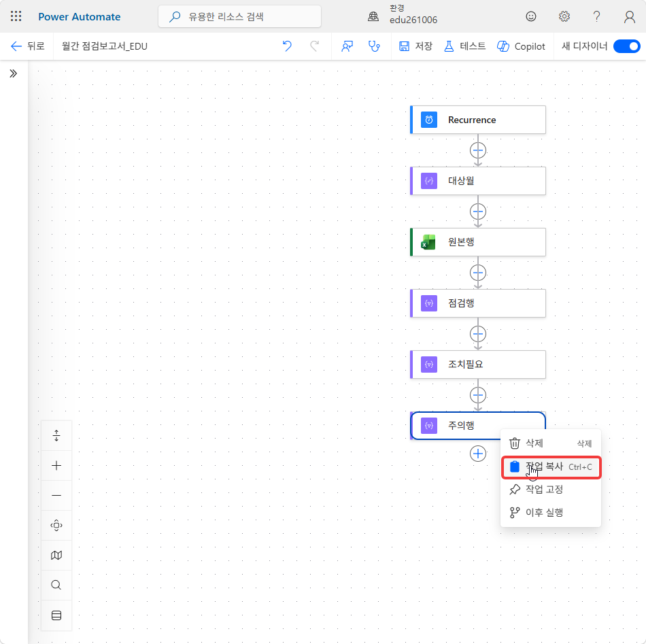The image size is (646, 644).
Task: Select the copy action menu item
Action: click(x=550, y=467)
